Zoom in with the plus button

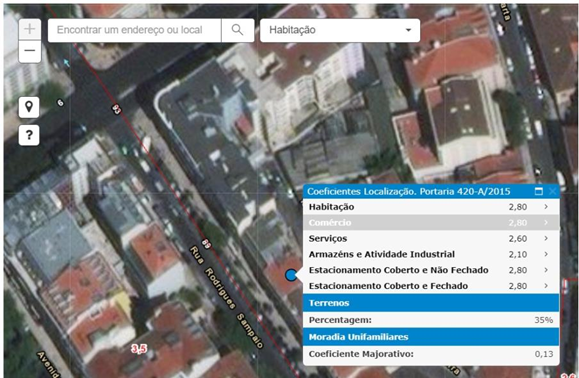pos(30,29)
